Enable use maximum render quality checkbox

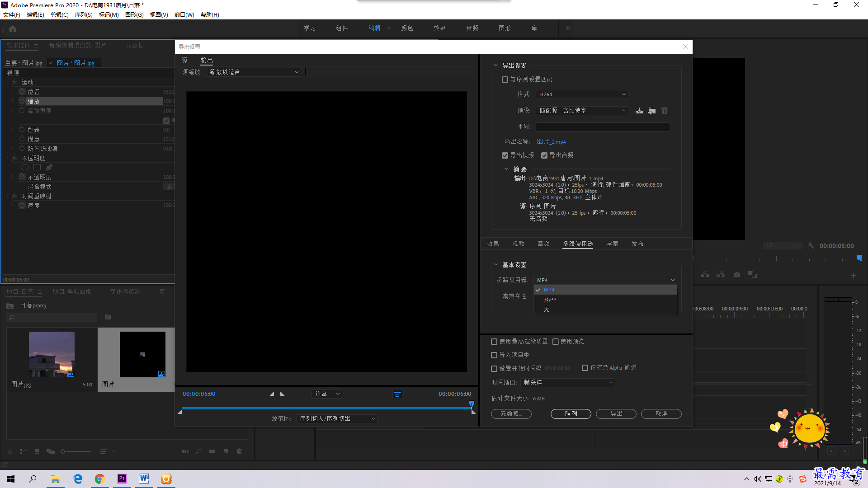pyautogui.click(x=494, y=342)
